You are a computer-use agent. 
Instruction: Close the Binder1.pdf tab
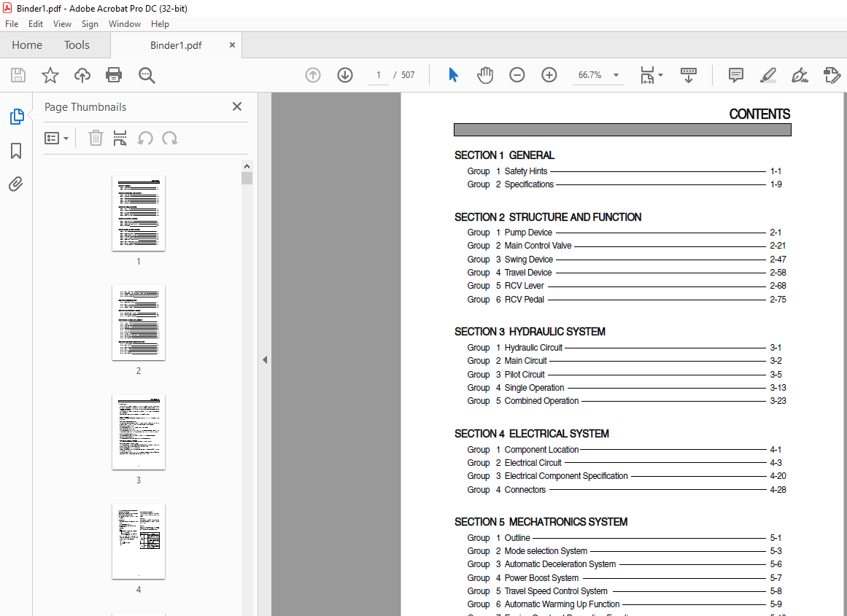click(x=232, y=44)
